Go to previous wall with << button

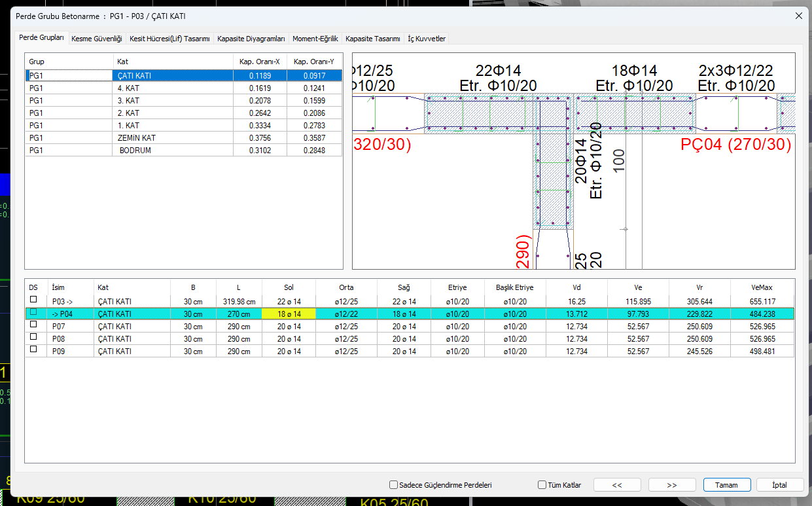[616, 485]
